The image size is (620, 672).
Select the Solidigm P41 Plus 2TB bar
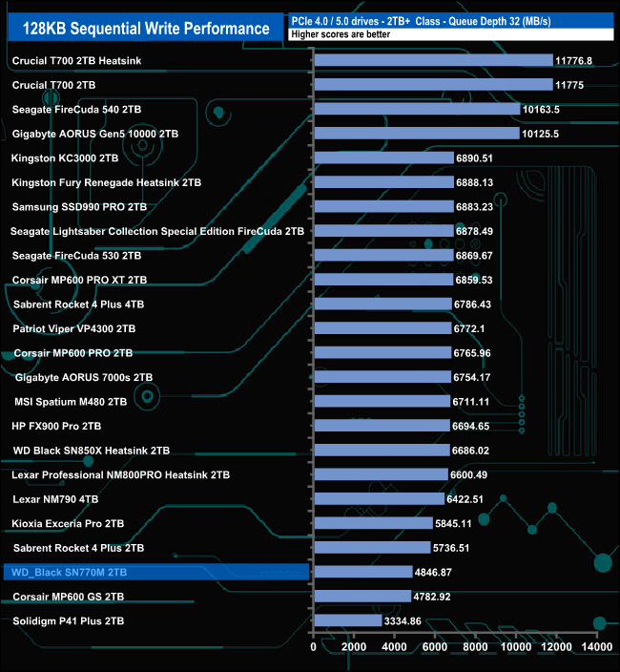coord(348,620)
